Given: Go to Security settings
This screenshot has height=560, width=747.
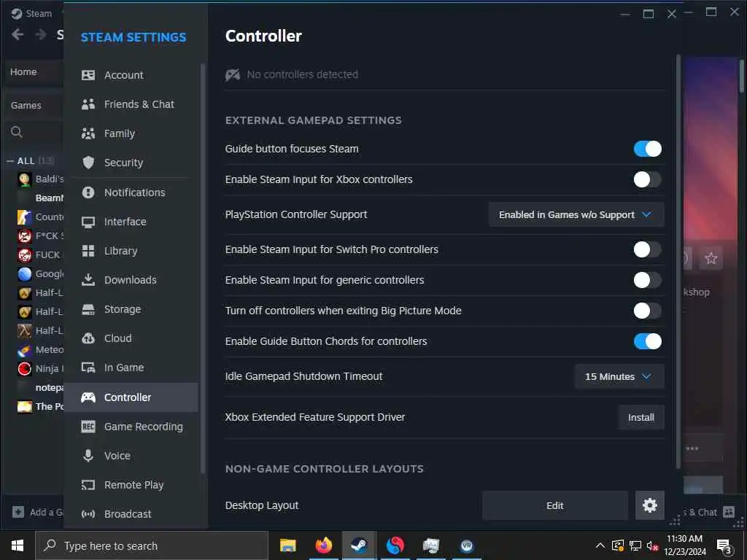Looking at the screenshot, I should [x=131, y=163].
